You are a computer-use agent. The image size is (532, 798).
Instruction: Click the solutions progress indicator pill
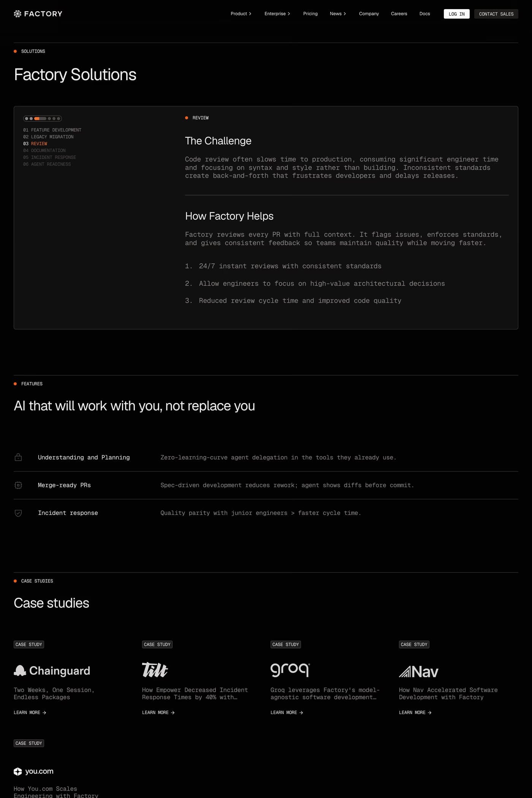coord(43,119)
